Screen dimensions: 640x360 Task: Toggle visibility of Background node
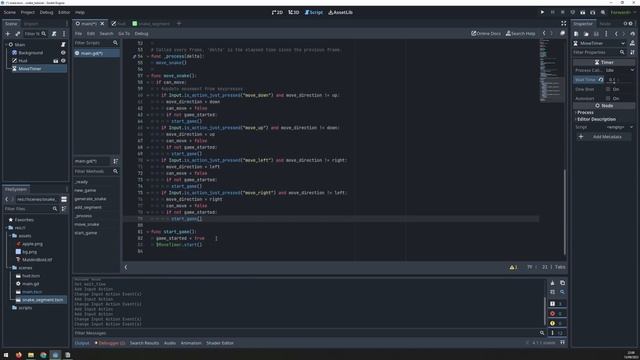coord(63,53)
